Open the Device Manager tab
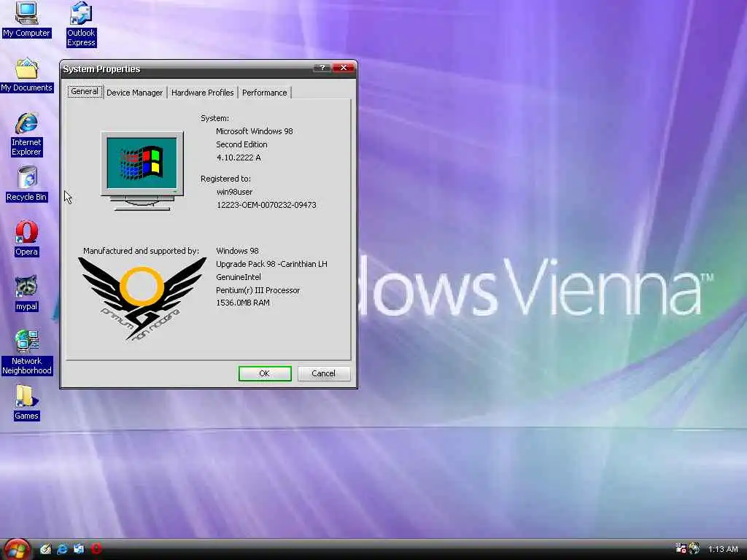This screenshot has height=560, width=747. [x=134, y=93]
